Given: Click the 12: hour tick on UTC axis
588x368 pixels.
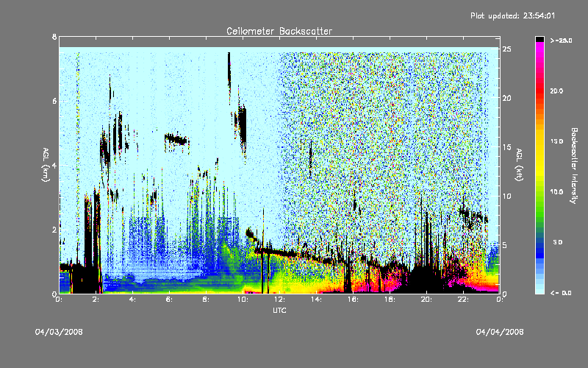Looking at the screenshot, I should click(x=279, y=300).
